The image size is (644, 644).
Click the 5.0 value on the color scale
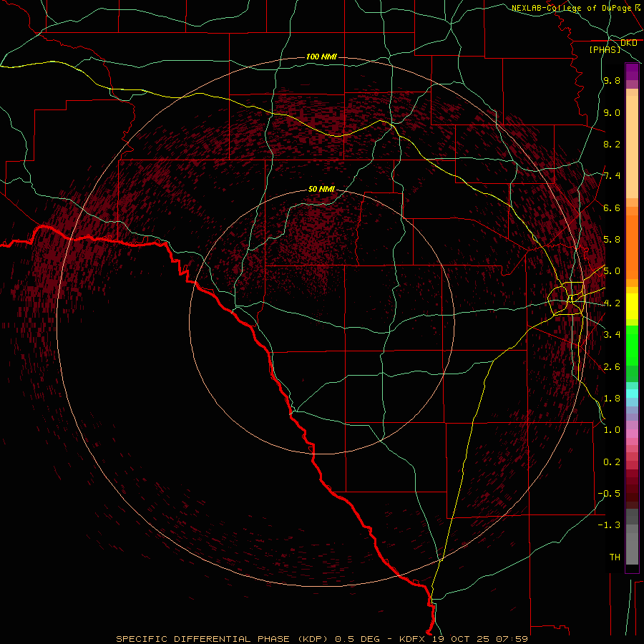point(612,271)
